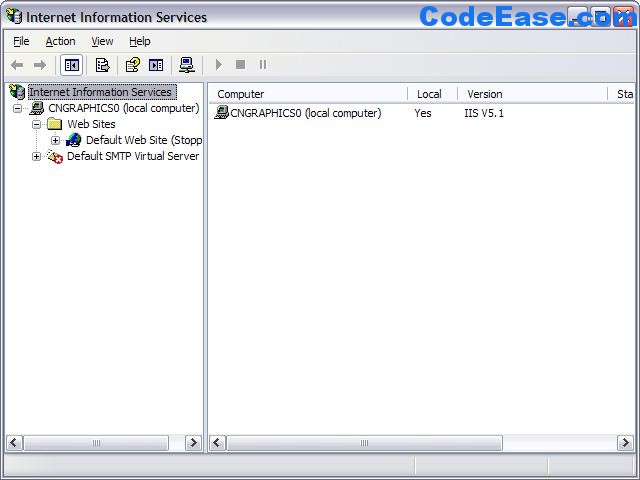Select CNGRAPHICS0 (local computer) in tree
Viewport: 640px width, 480px height.
pyautogui.click(x=124, y=108)
